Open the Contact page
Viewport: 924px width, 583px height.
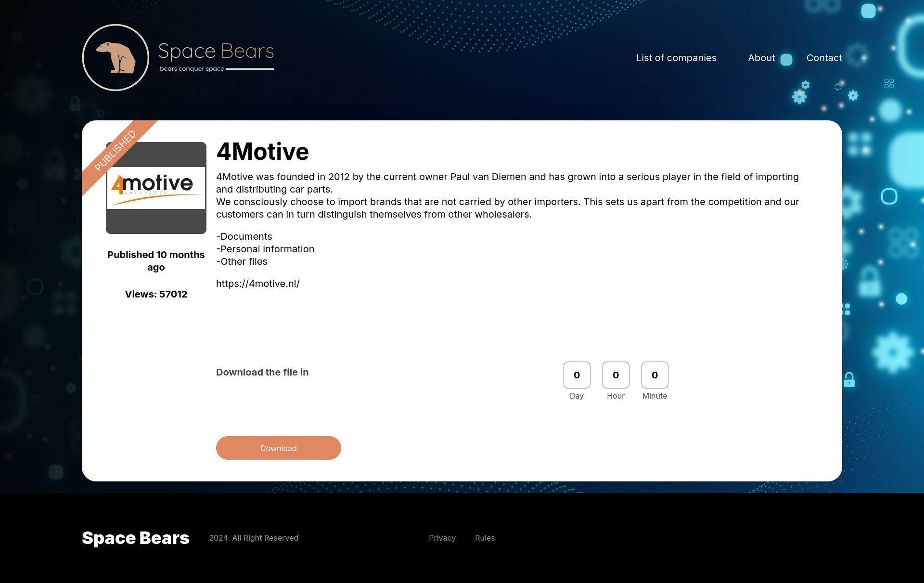(x=824, y=58)
